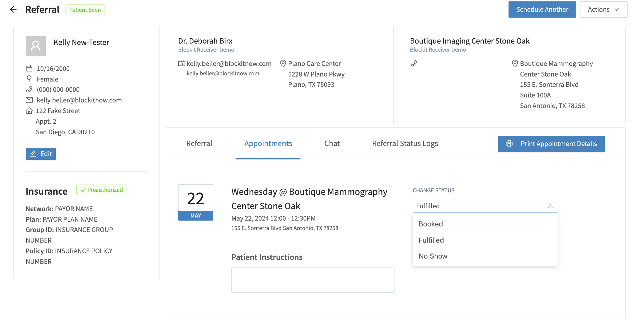This screenshot has height=325, width=644.
Task: Click the contact card icon near kelly.beller@blockitnow.com
Action: coord(181,63)
